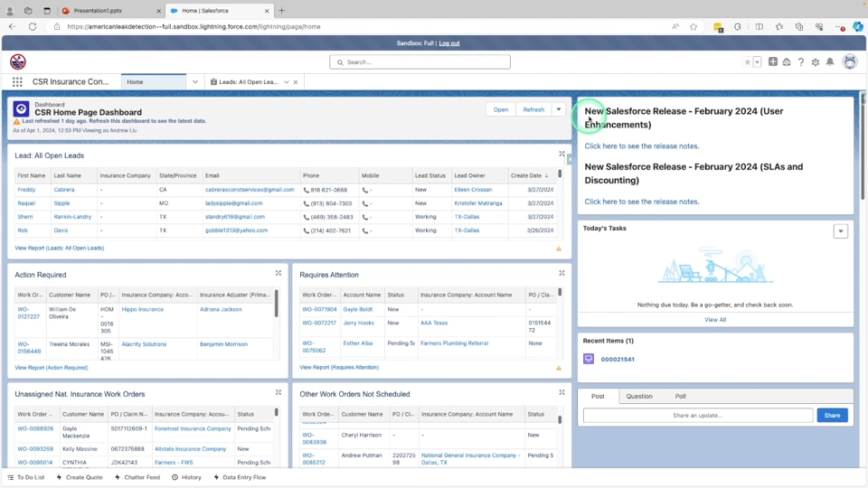Viewport: 868px width, 488px height.
Task: Click warning icon in All Open Leads footer
Action: tap(559, 249)
